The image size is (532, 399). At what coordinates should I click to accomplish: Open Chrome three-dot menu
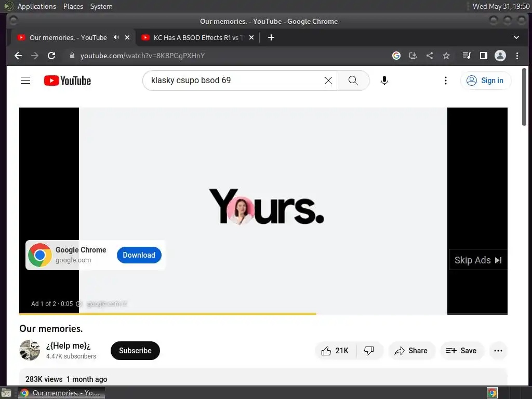517,56
